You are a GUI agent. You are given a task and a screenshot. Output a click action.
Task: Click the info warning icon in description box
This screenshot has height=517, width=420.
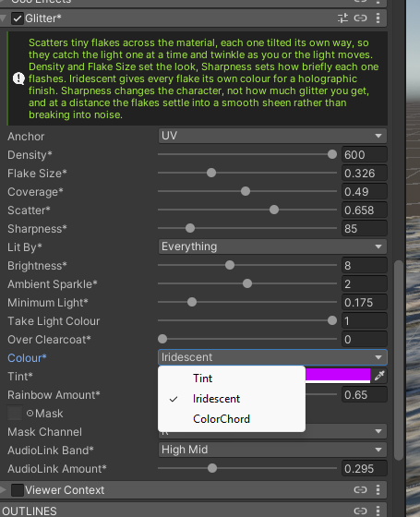pos(18,78)
